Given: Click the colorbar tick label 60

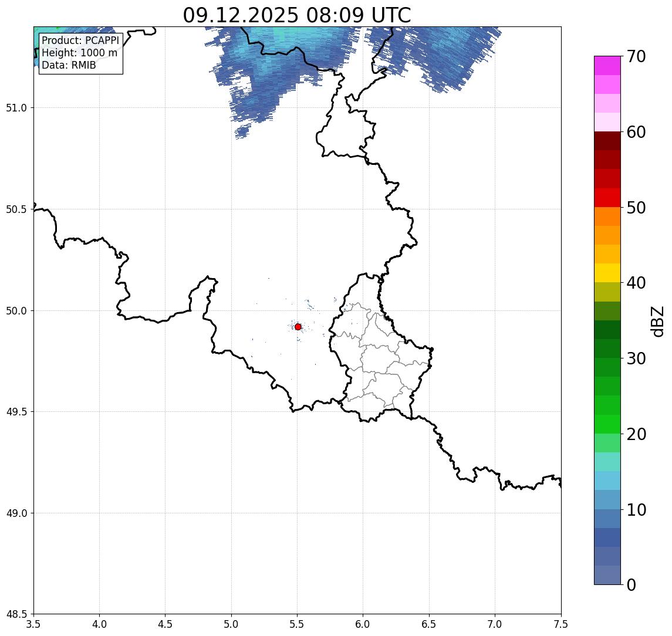Looking at the screenshot, I should coord(636,132).
